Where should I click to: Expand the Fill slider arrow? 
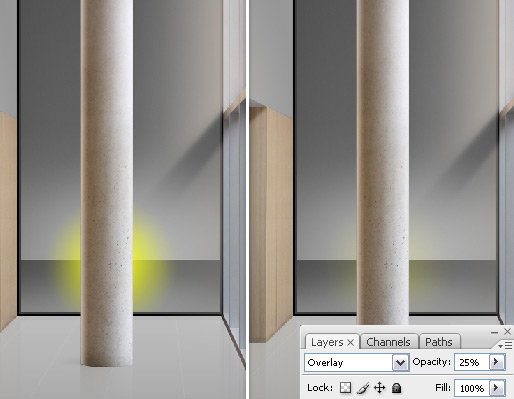pos(497,388)
